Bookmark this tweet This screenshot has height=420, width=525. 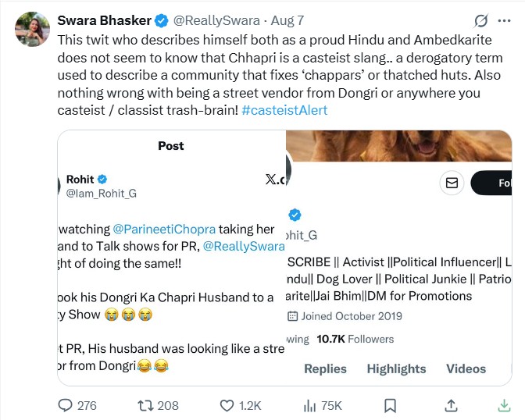pyautogui.click(x=390, y=405)
